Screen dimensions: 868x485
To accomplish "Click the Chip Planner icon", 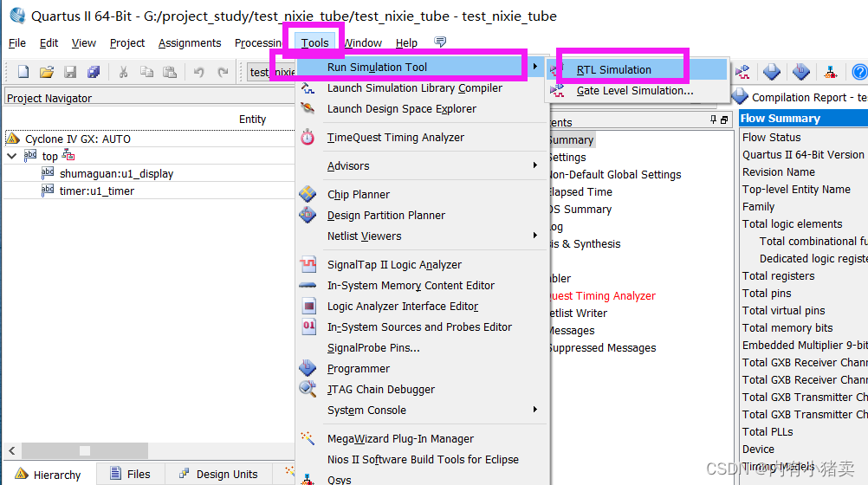I will [308, 194].
